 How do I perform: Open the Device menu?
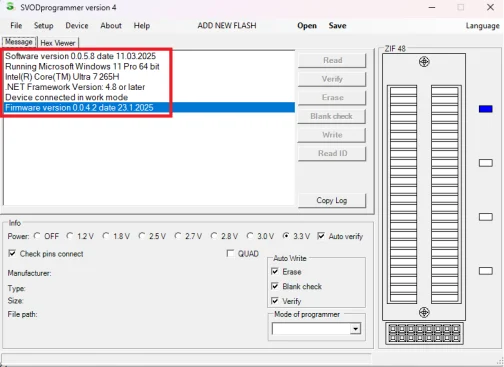click(x=77, y=26)
